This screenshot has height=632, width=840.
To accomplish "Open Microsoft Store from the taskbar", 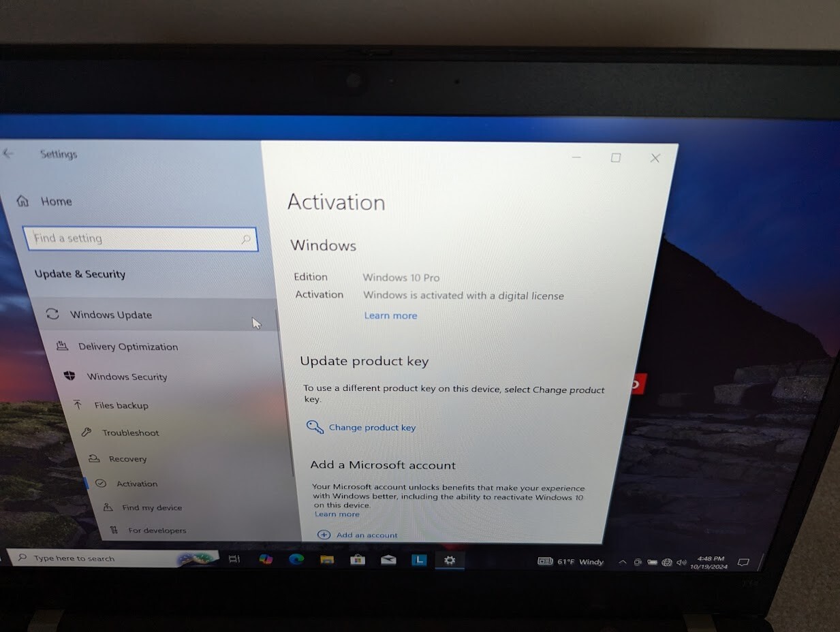I will pos(358,560).
